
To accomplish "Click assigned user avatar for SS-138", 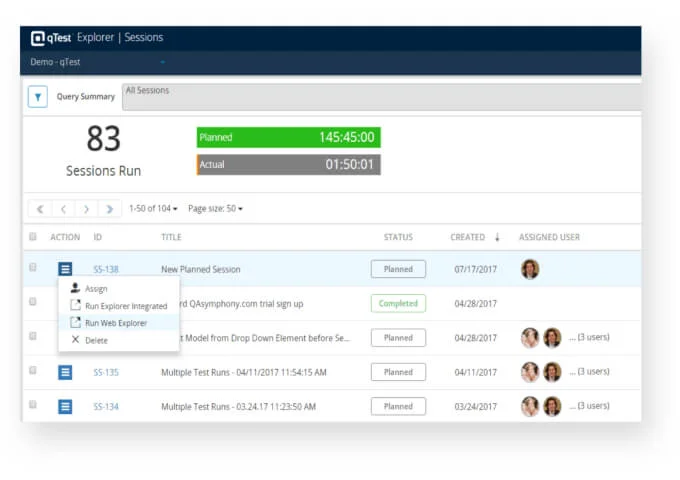I will (530, 269).
